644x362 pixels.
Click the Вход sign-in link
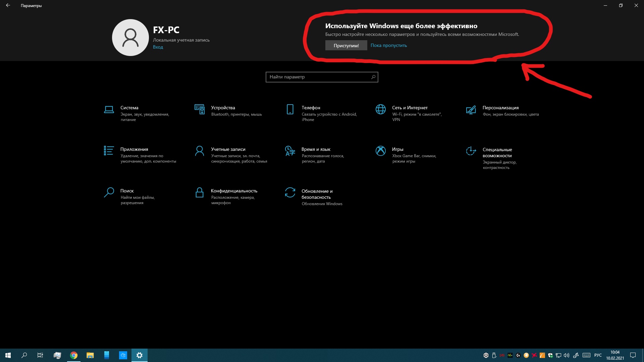[158, 47]
